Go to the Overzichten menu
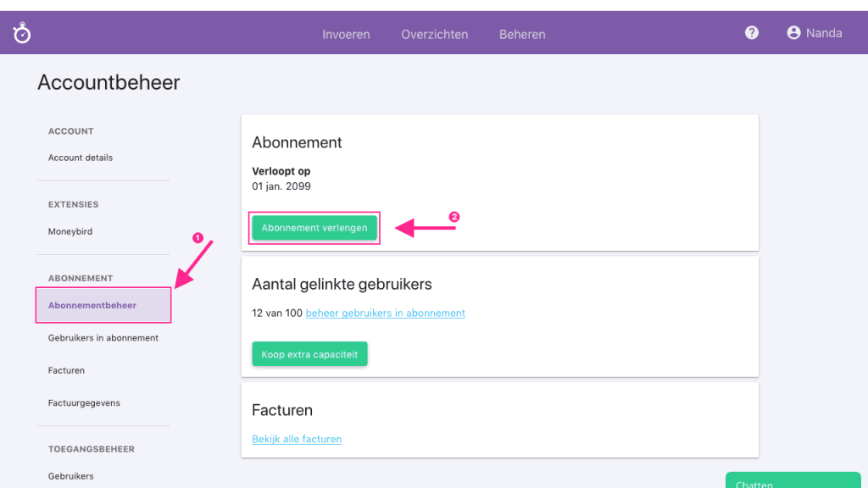 click(x=434, y=35)
